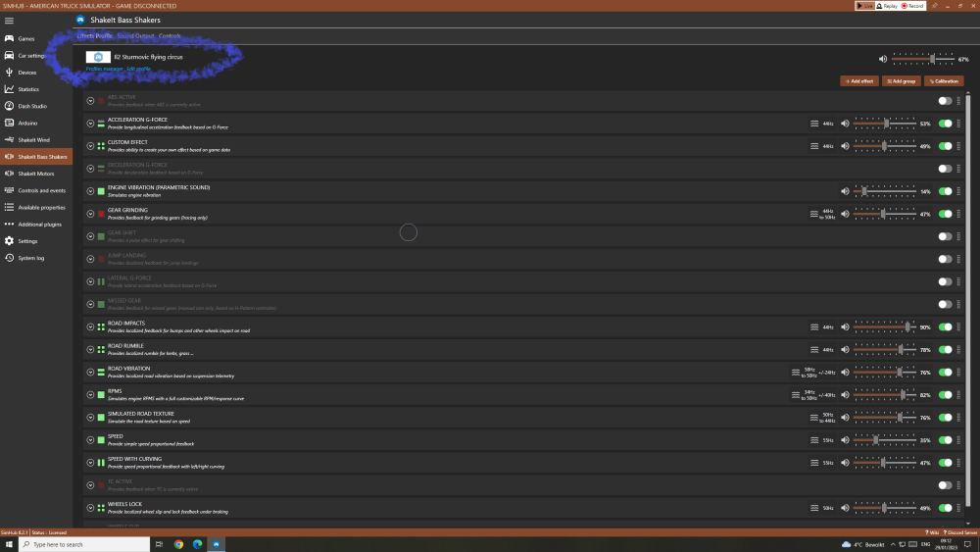Image resolution: width=980 pixels, height=552 pixels.
Task: Adjust the global volume slider at 67%
Action: (923, 60)
